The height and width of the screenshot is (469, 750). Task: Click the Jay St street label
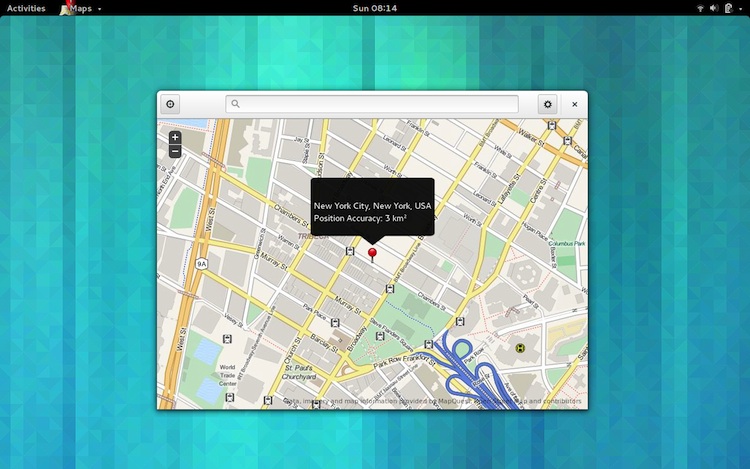point(300,140)
